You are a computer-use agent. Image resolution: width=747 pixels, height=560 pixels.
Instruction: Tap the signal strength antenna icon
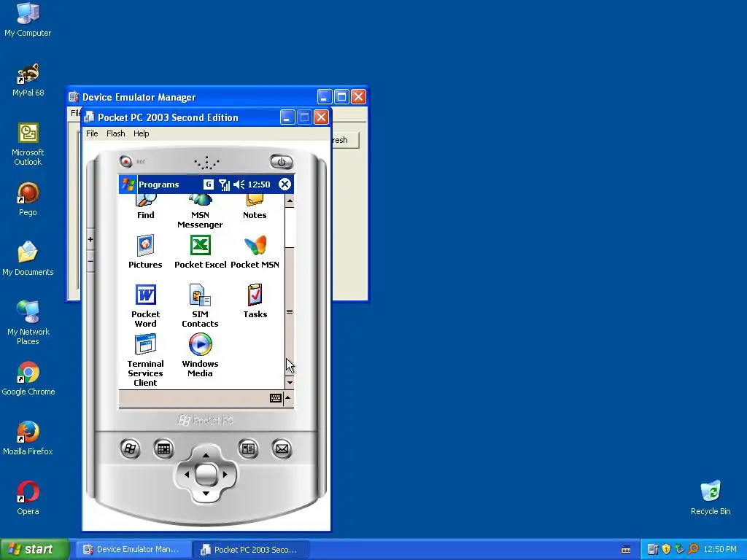224,184
